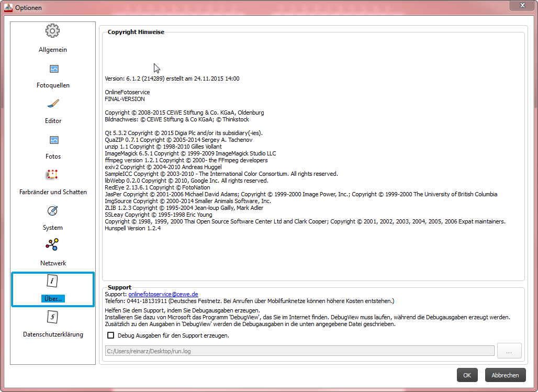Click the application icon in title bar

[x=8, y=7]
